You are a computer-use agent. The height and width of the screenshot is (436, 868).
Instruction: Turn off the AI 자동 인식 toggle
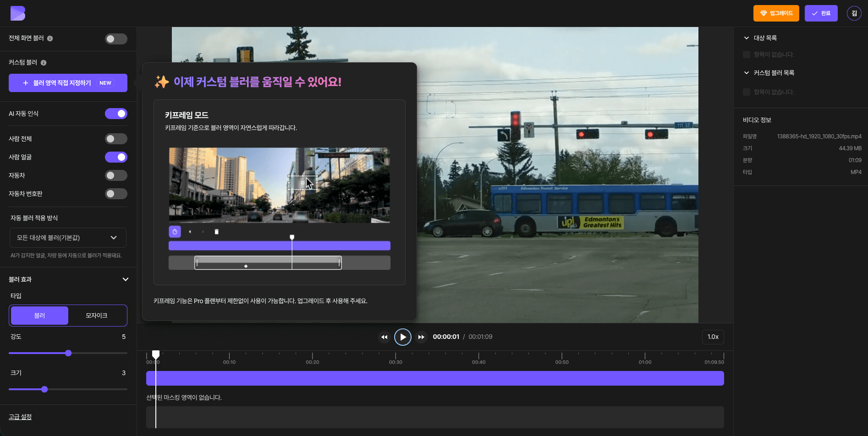(116, 114)
